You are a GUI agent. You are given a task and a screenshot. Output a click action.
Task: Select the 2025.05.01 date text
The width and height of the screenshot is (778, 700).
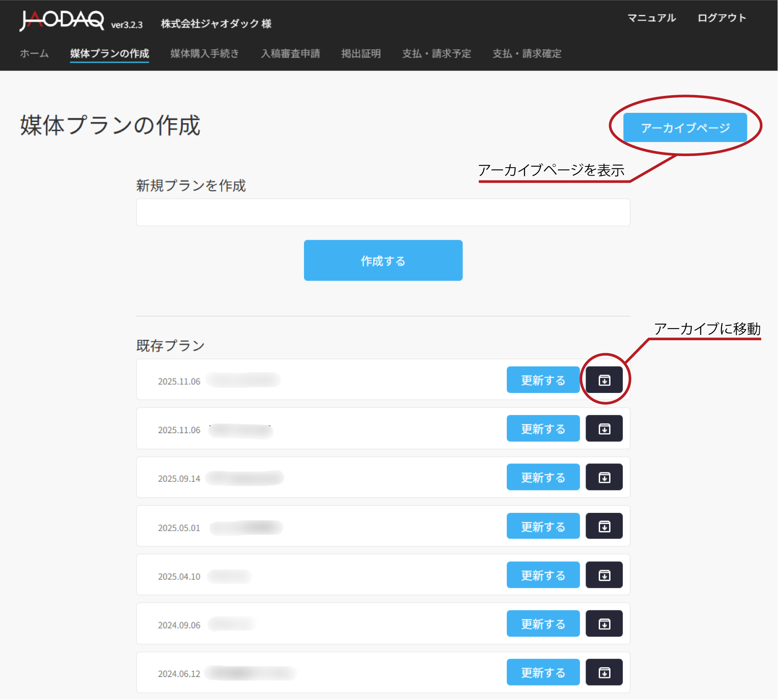[179, 528]
